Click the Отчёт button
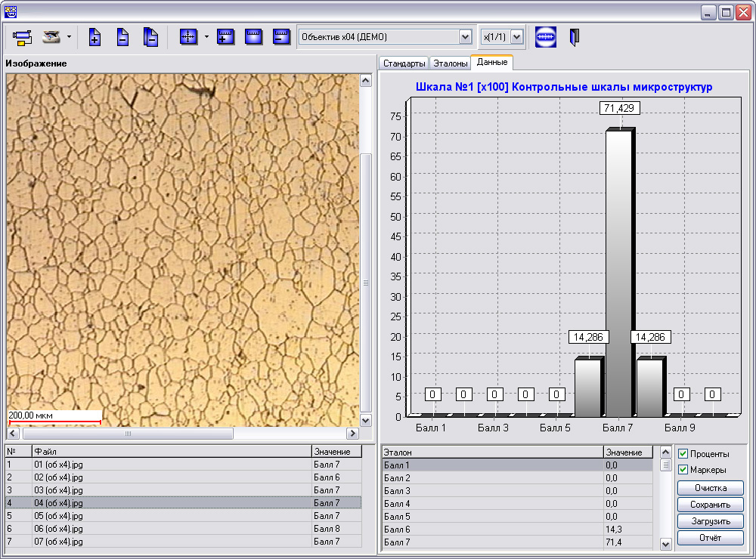Viewport: 756px width, 559px height. tap(710, 537)
